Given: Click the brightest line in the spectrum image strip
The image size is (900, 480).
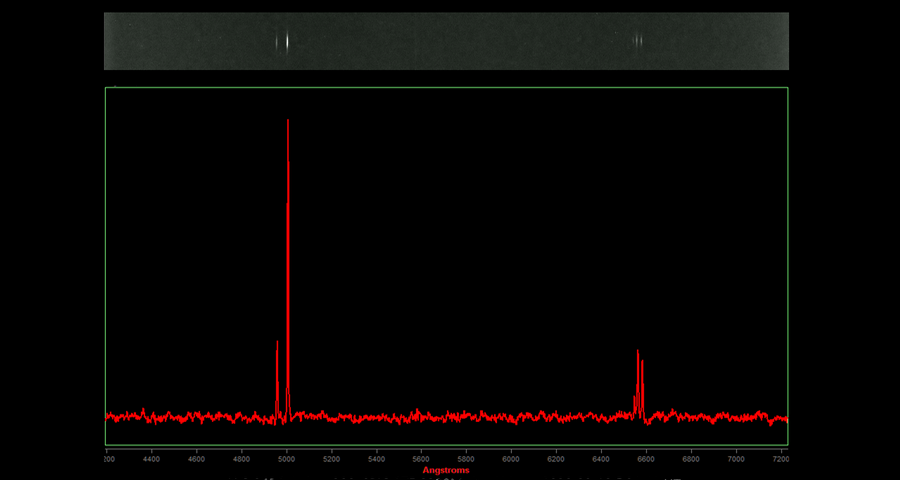Looking at the screenshot, I should (287, 41).
